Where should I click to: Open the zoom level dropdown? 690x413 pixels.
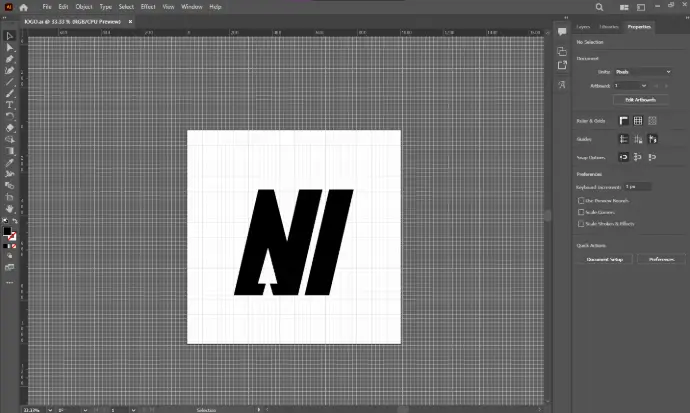click(x=50, y=409)
